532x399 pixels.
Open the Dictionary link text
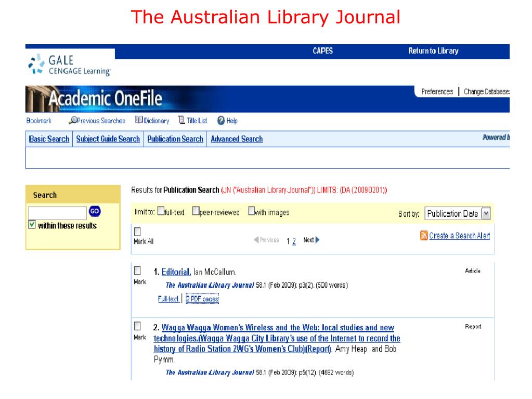pos(157,121)
